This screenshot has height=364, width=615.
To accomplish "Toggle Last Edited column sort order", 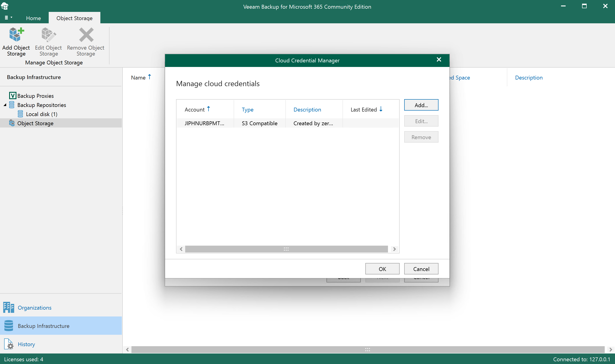I will (x=366, y=109).
